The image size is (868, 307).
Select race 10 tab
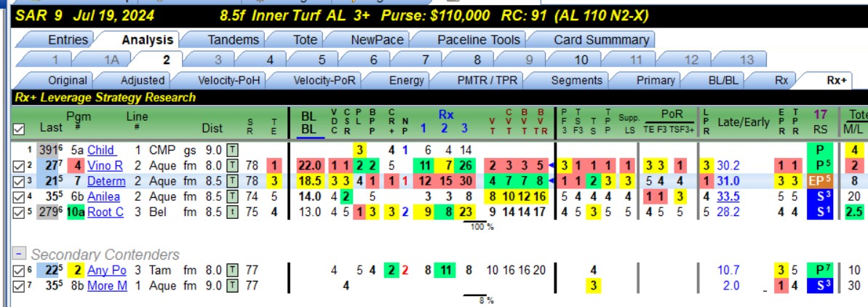581,60
